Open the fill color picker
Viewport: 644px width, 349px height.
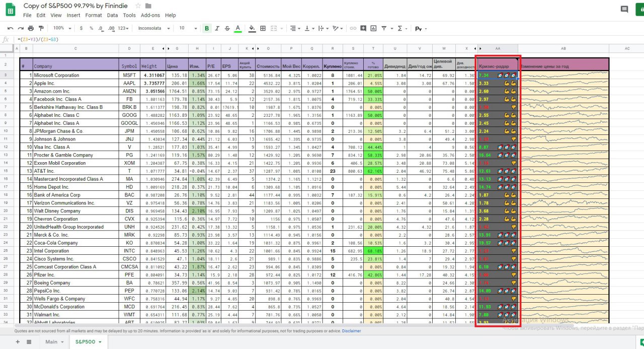252,28
